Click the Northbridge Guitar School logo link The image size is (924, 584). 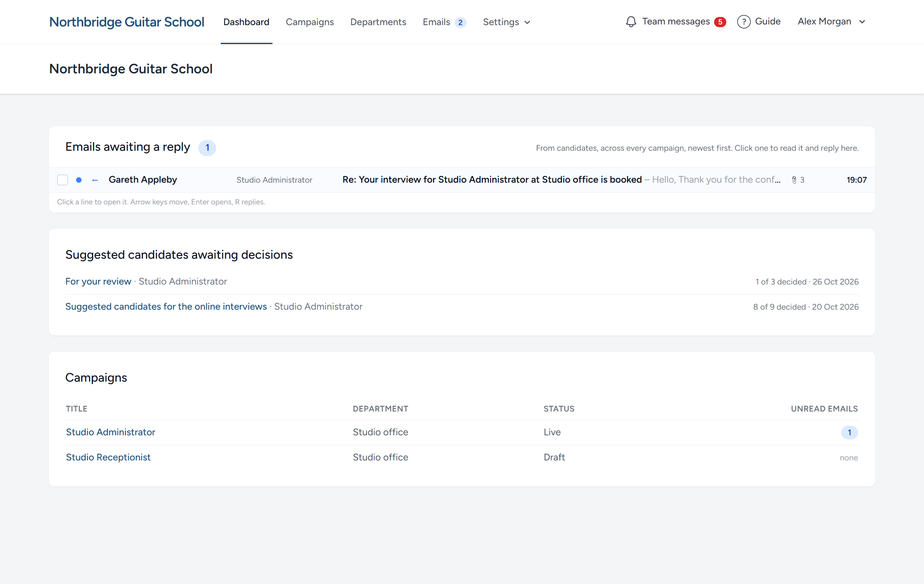click(127, 22)
